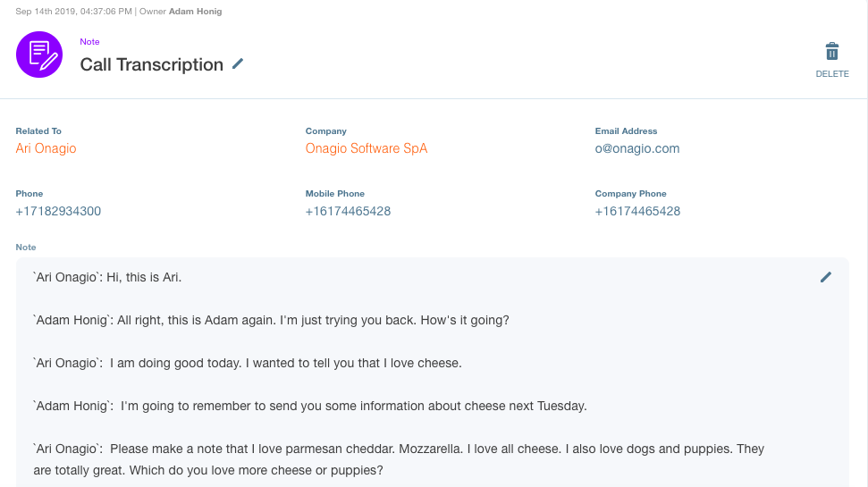Click the Sep 14th 2019 timestamp
Image resolution: width=868 pixels, height=487 pixels.
pos(73,11)
